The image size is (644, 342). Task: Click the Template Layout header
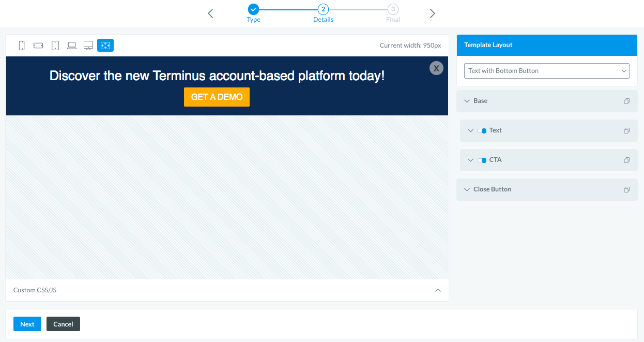(x=547, y=45)
